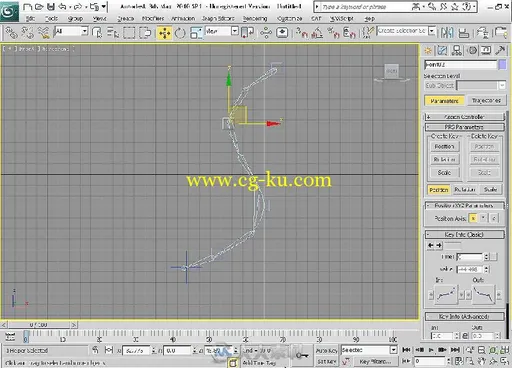This screenshot has height=368, width=512.
Task: Open the Modifiers menu
Action: coord(153,19)
